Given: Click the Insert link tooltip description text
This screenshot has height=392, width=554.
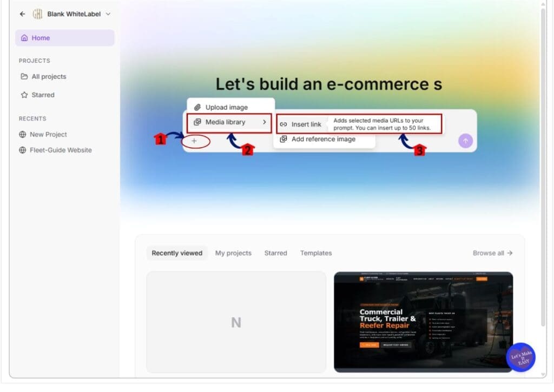Looking at the screenshot, I should pos(382,124).
